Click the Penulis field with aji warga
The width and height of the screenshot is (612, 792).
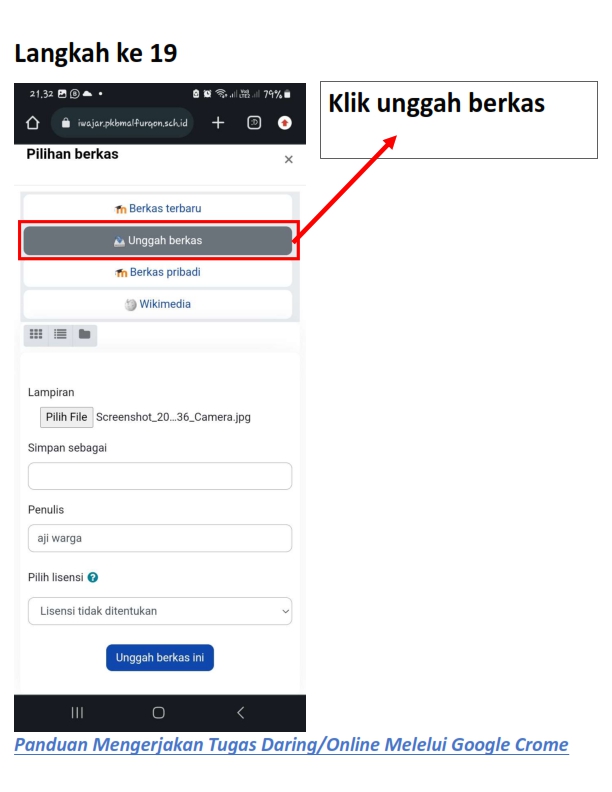pyautogui.click(x=160, y=538)
